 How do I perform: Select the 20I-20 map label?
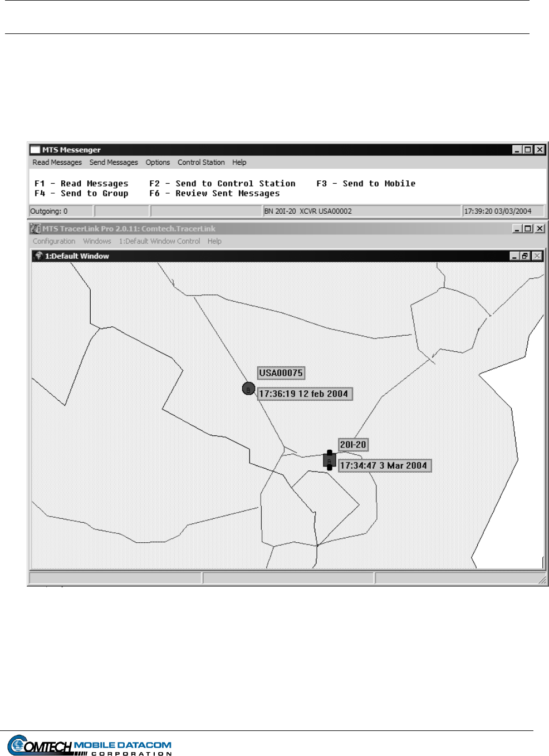(353, 445)
